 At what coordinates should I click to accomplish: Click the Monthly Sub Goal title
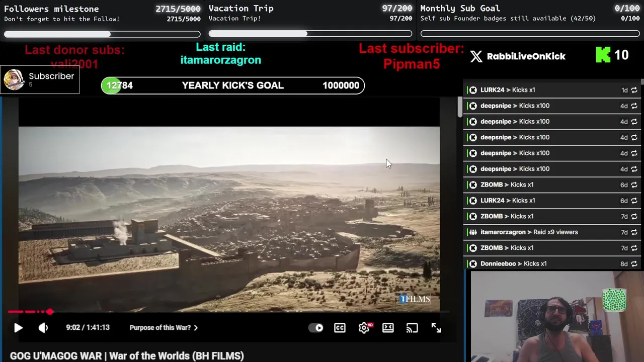[460, 8]
